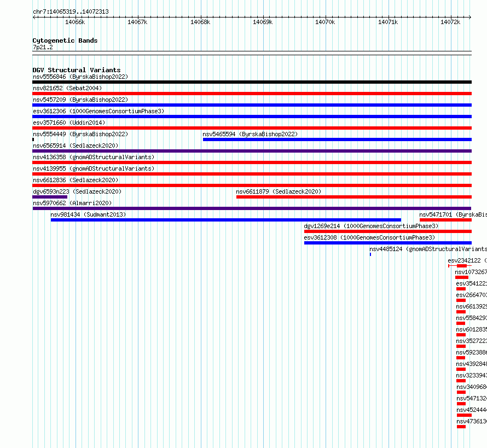This screenshot has height=448, width=487.
Task: Select the blue esv3612306 feature bar
Action: coord(252,117)
